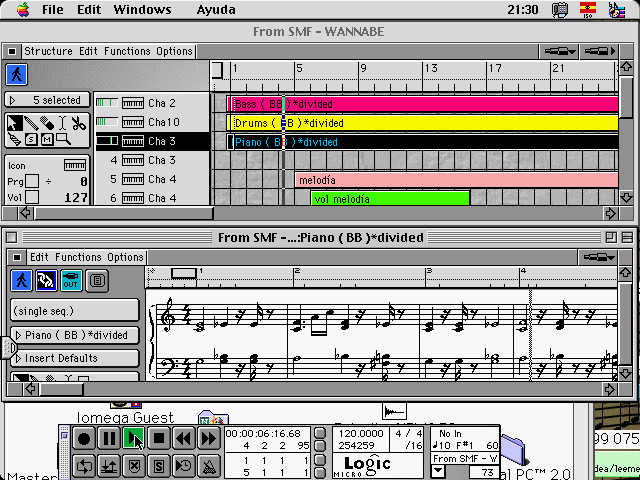Viewport: 640px width, 480px height.
Task: Open the dropdown arrow below 'From SMF' in transport
Action: pyautogui.click(x=438, y=471)
